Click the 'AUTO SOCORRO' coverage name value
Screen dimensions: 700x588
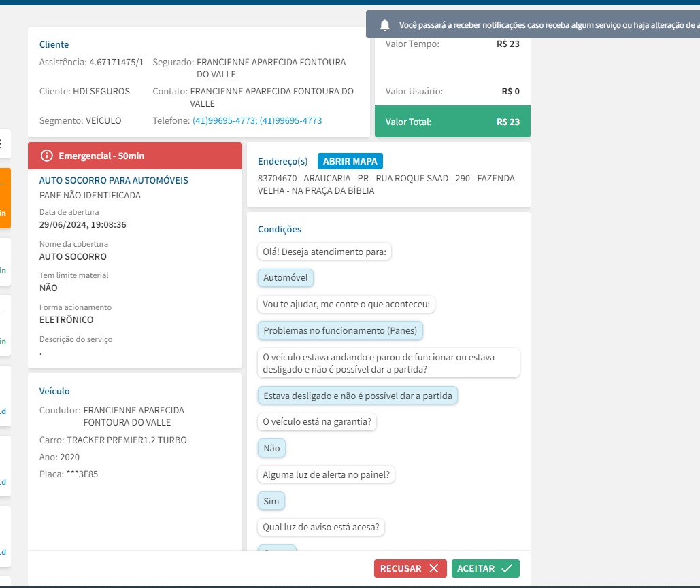click(73, 256)
